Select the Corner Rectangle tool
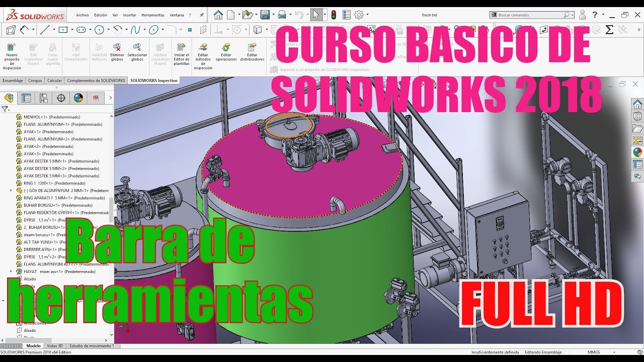Viewport: 644px width, 362px height. tap(63, 30)
